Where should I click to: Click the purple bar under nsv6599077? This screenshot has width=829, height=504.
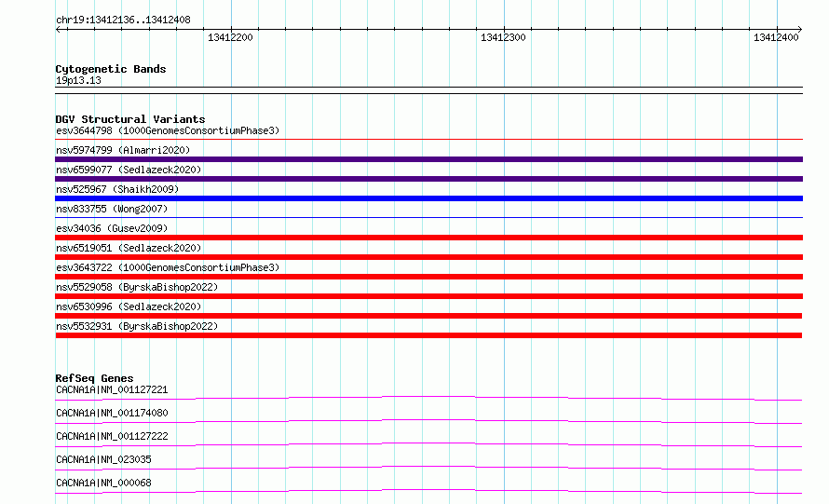coord(428,179)
